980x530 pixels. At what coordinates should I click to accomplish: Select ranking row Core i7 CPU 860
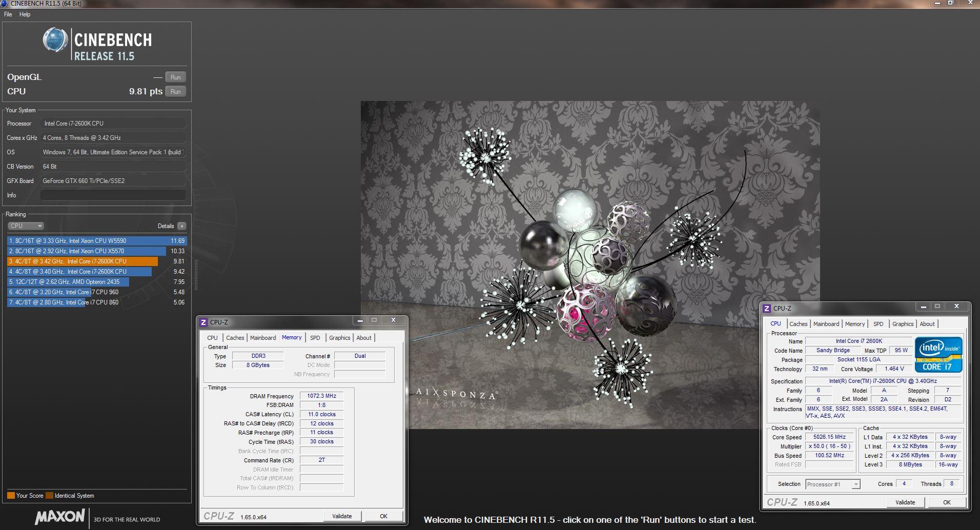(x=97, y=302)
